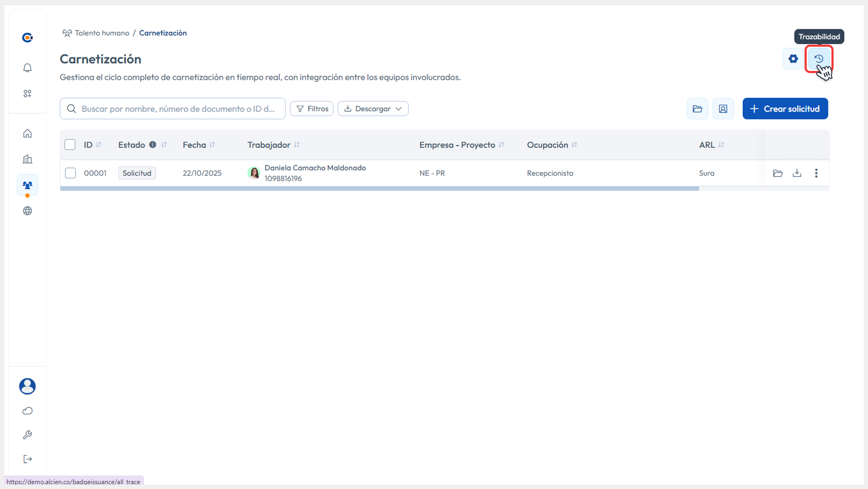
Task: Click the download icon in row 00001
Action: pos(797,173)
